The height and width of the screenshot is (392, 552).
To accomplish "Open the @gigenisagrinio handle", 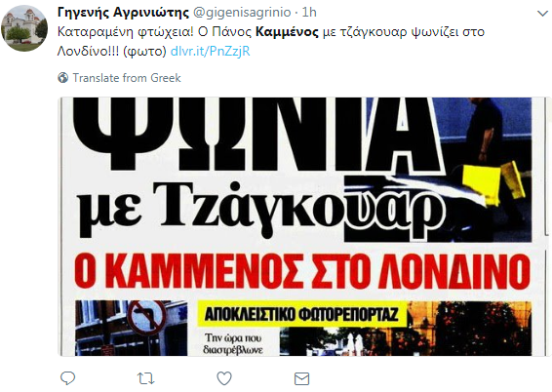I will click(242, 13).
